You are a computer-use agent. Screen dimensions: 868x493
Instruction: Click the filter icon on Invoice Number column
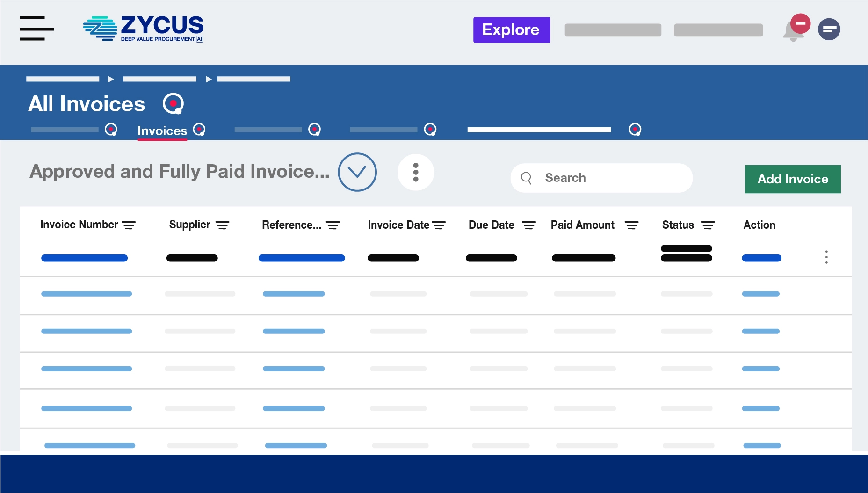coord(129,225)
